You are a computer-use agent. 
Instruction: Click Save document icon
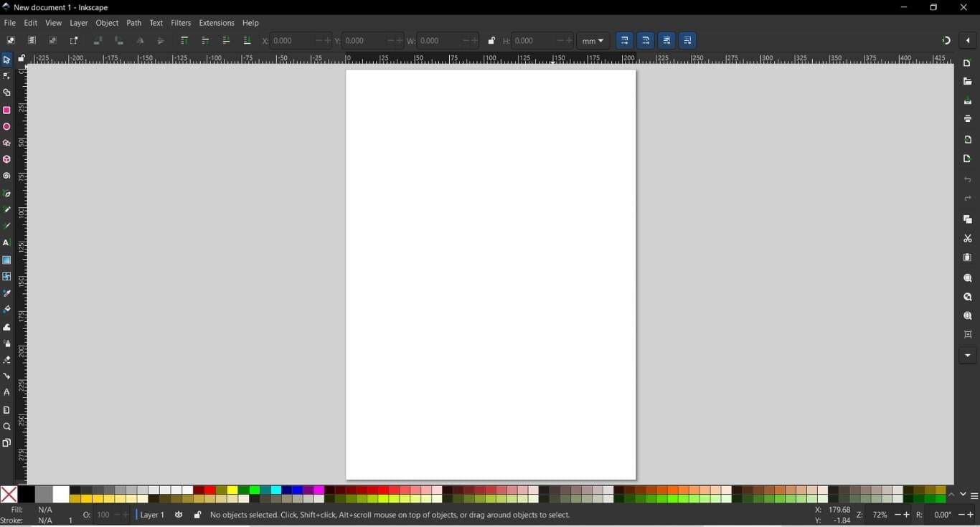coord(968,100)
